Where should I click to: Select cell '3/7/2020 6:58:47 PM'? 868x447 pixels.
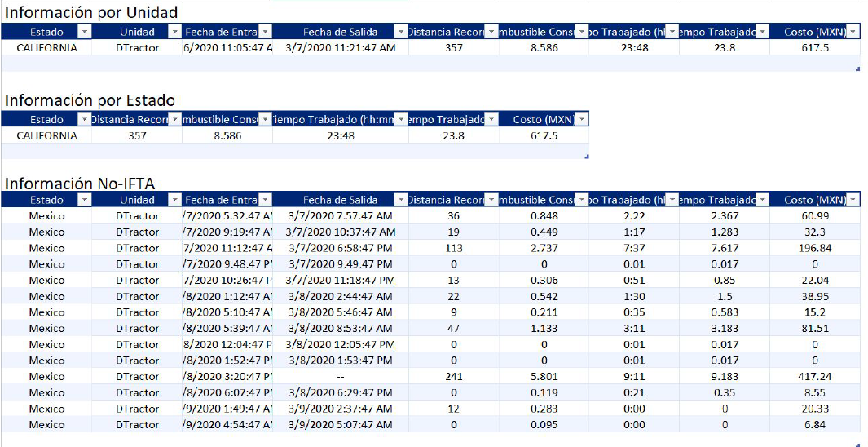341,248
